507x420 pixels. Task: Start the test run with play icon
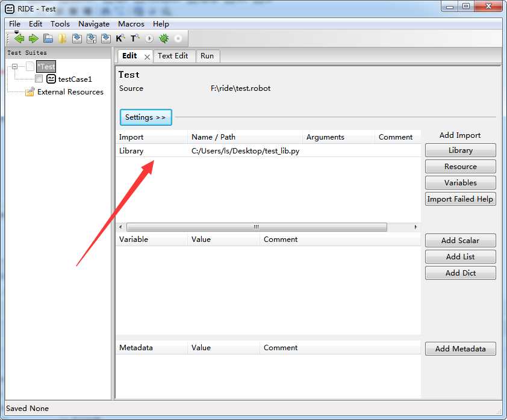point(149,39)
